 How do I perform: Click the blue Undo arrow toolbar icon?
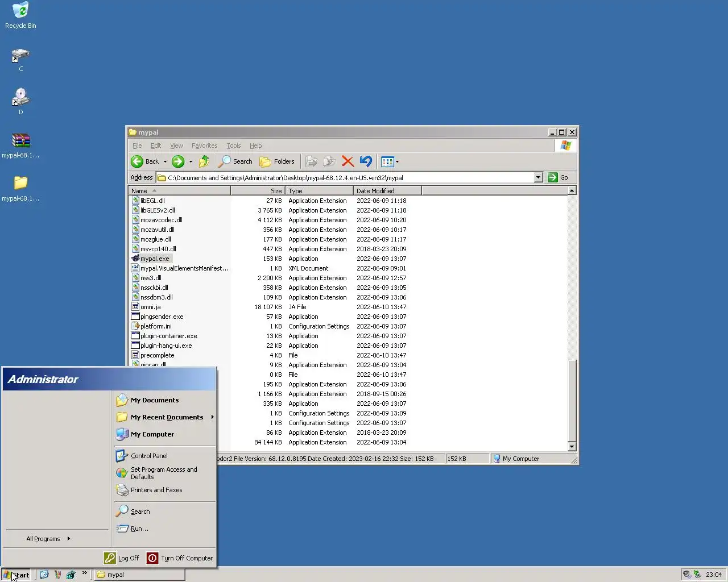click(x=366, y=161)
